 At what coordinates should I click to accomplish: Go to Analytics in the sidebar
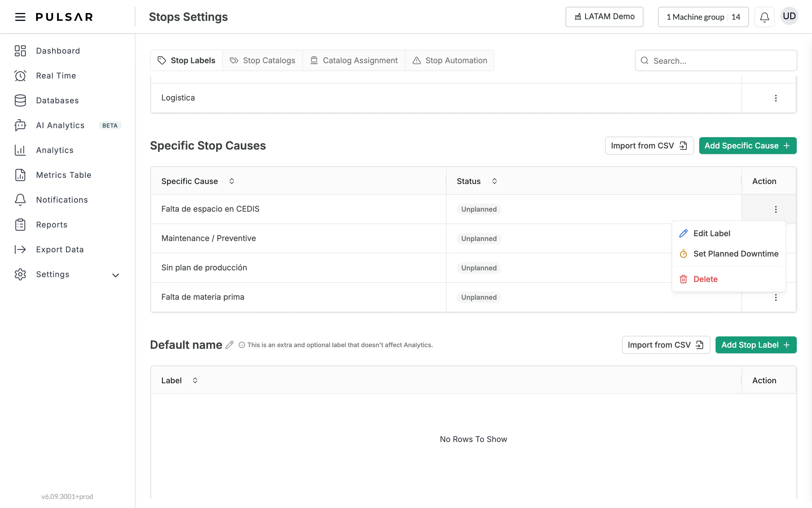coord(54,150)
